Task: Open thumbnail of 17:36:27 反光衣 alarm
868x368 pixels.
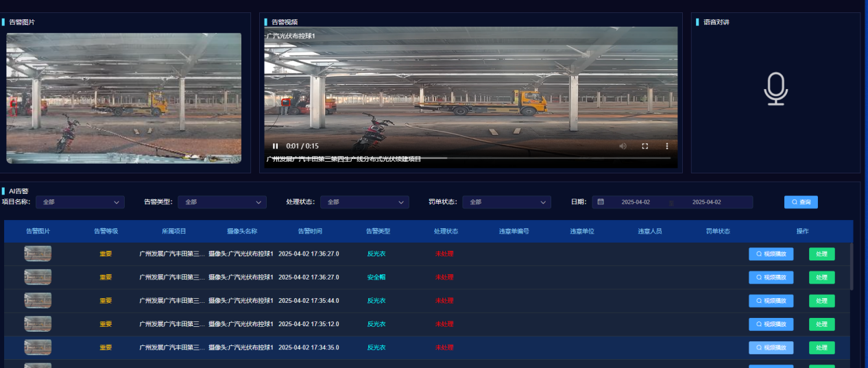Action: click(x=38, y=254)
